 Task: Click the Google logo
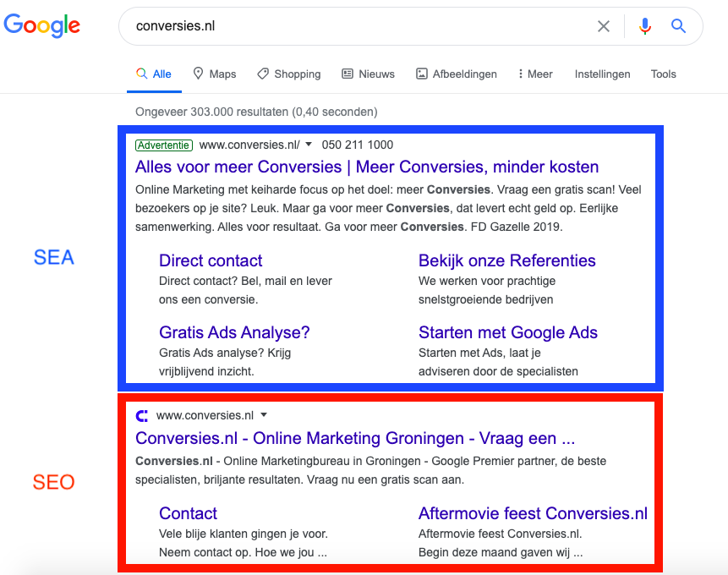41,25
